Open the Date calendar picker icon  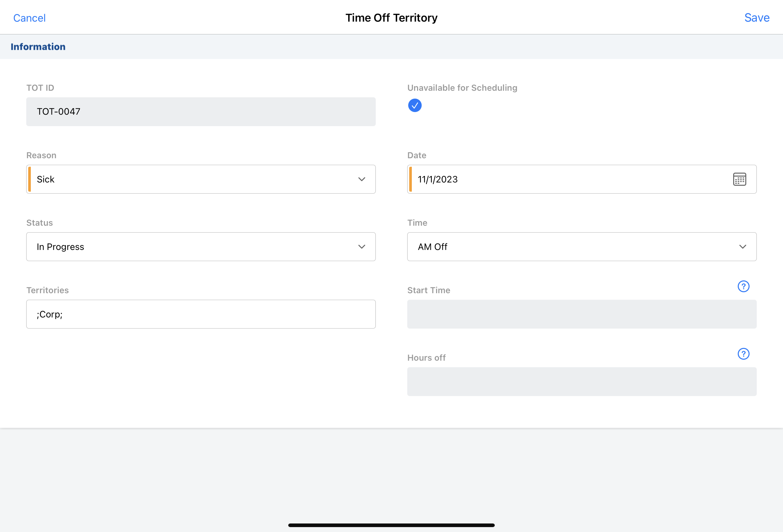coord(739,179)
